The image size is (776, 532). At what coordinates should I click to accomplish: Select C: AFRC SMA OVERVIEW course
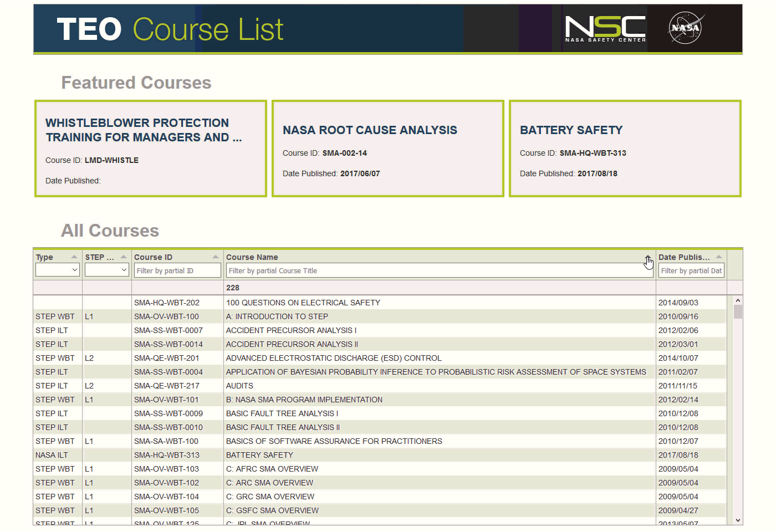(272, 469)
